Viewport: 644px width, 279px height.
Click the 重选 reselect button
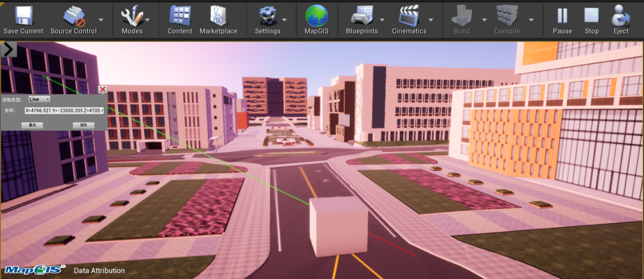point(32,125)
